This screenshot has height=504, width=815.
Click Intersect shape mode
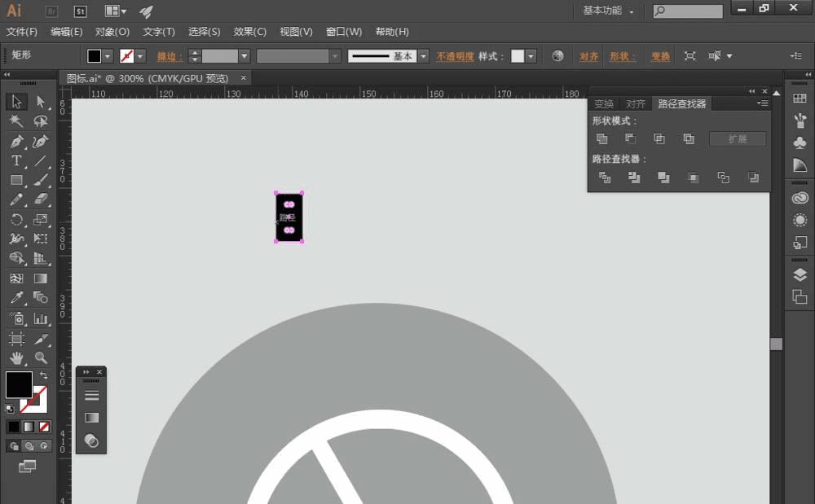point(659,138)
